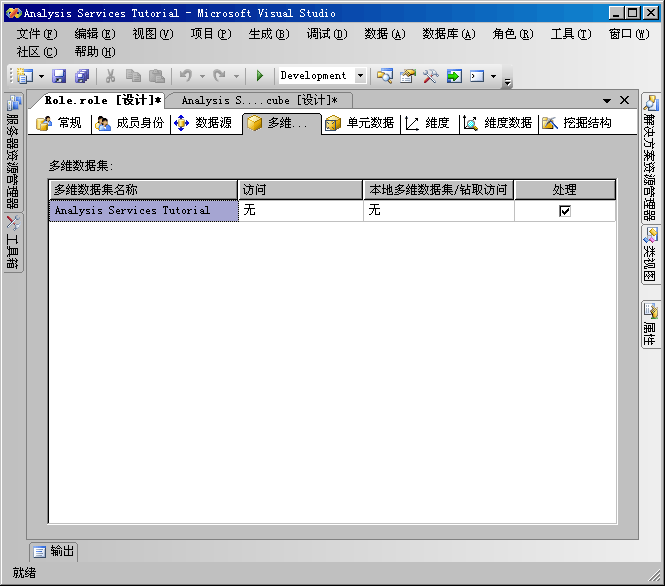Open the 工具箱 side panel
The height and width of the screenshot is (586, 665).
(12, 241)
